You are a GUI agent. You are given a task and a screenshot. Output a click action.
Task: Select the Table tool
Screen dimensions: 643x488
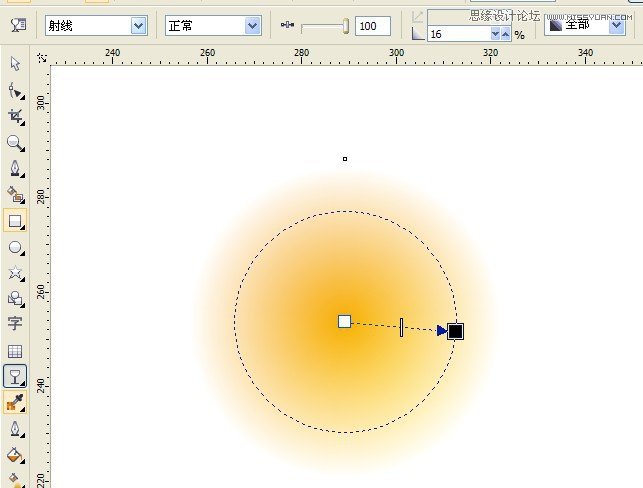[x=15, y=351]
